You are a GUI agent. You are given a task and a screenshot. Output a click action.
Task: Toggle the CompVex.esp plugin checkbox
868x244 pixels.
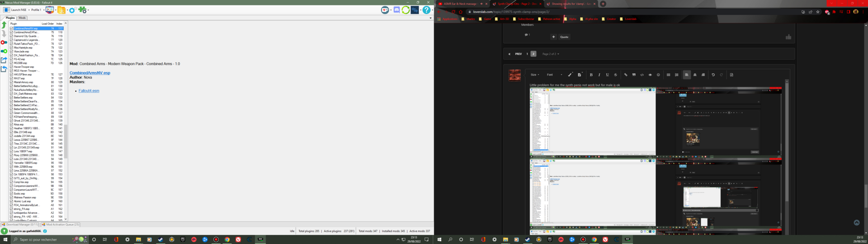coord(11,182)
